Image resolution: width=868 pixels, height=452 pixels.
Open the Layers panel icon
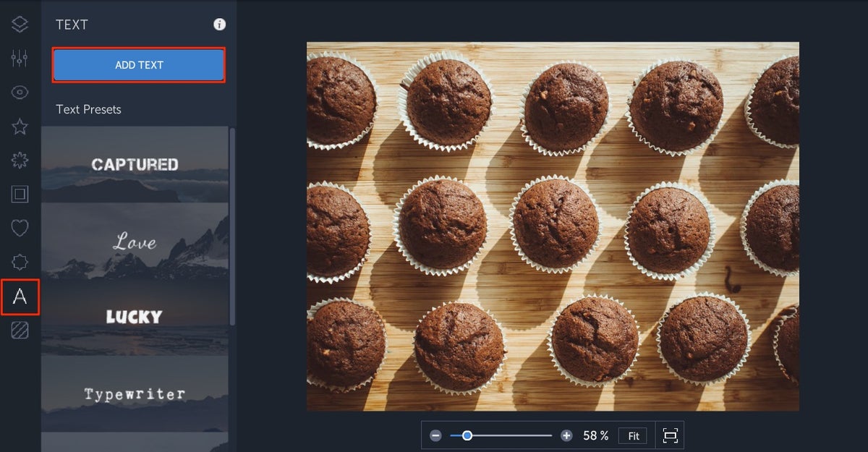pyautogui.click(x=20, y=24)
